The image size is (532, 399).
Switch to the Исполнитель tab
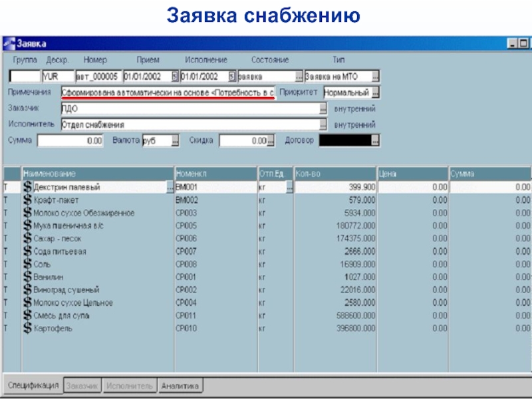coord(129,386)
